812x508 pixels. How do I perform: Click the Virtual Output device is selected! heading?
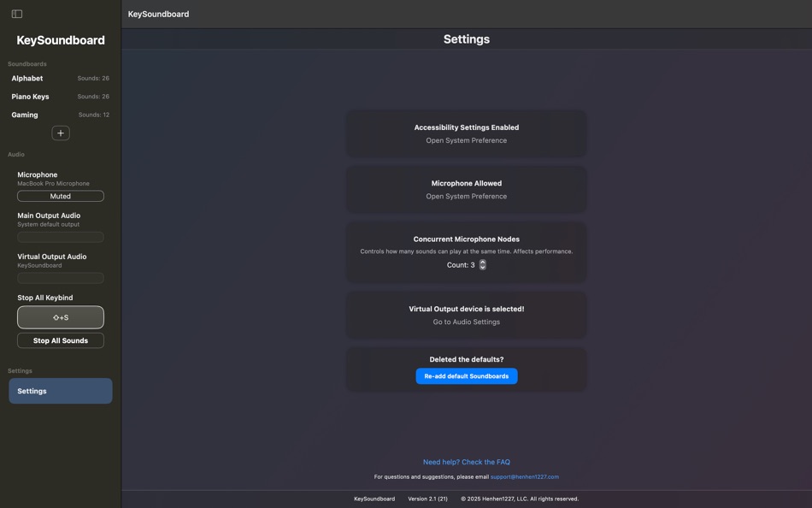pyautogui.click(x=466, y=309)
